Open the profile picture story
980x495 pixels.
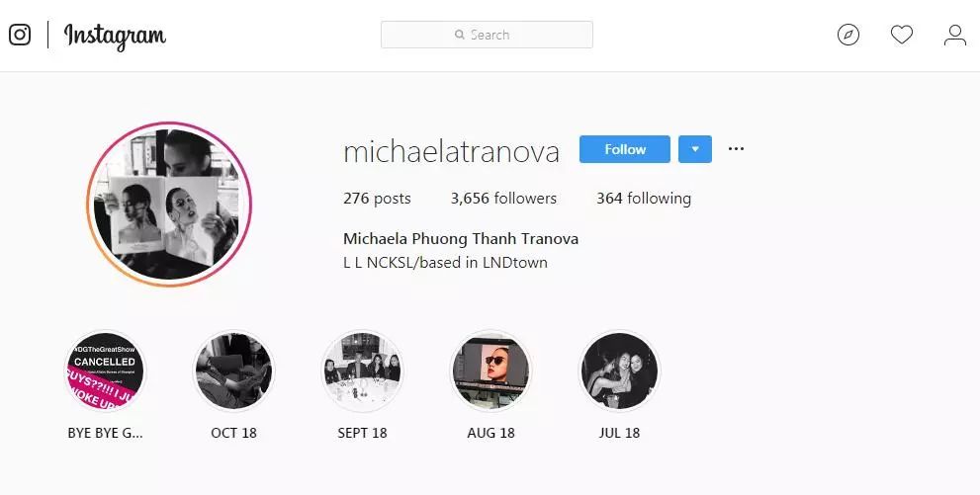pos(169,205)
